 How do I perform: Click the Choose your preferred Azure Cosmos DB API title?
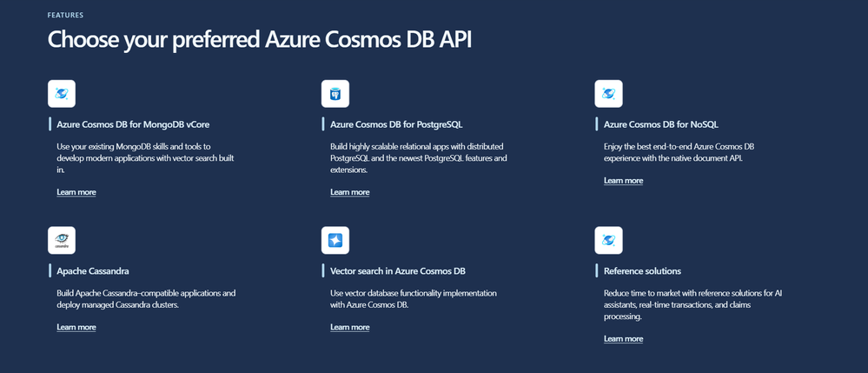[260, 41]
